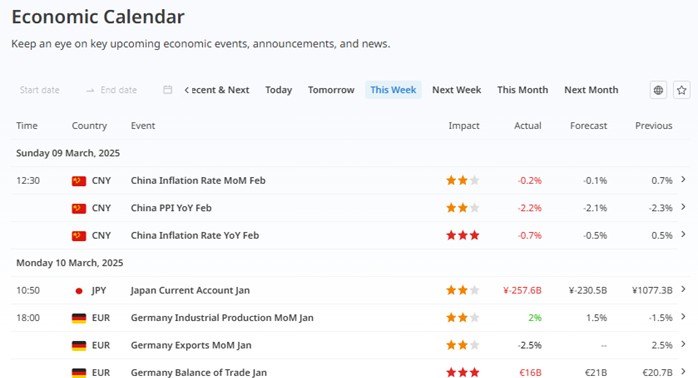Screen dimensions: 698x378
Task: Click the Forecast column header
Action: point(588,126)
